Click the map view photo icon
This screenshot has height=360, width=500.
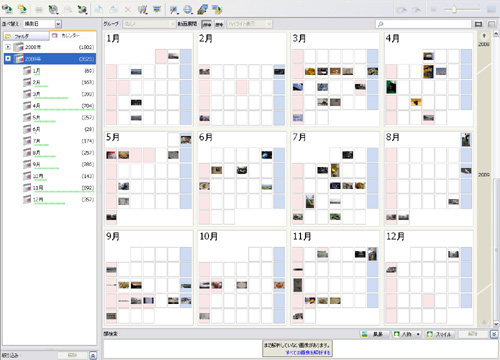(203, 9)
